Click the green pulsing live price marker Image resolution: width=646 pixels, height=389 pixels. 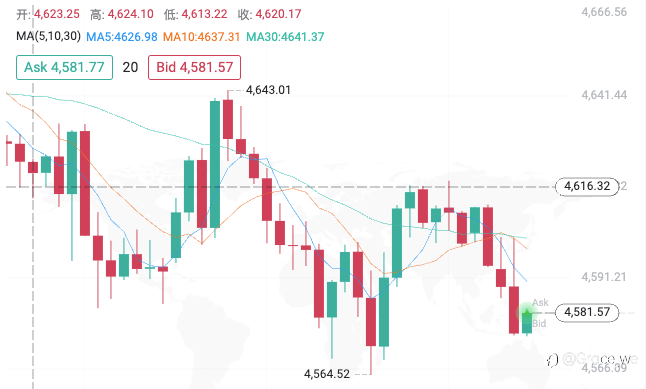(x=527, y=313)
